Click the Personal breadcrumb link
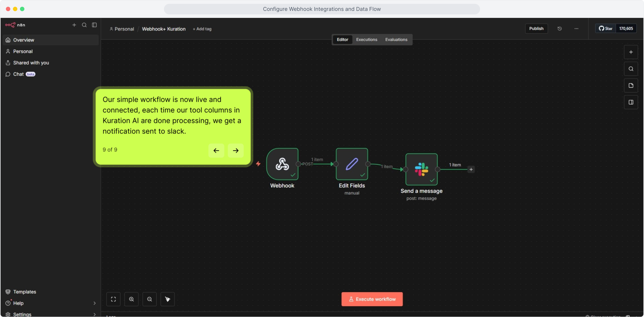The width and height of the screenshot is (644, 317). coord(122,29)
